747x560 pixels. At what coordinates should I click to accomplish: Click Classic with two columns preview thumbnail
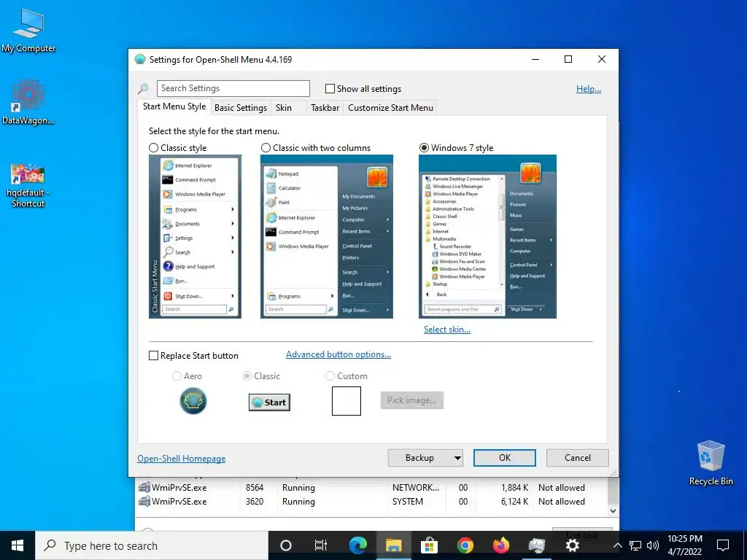click(x=327, y=237)
